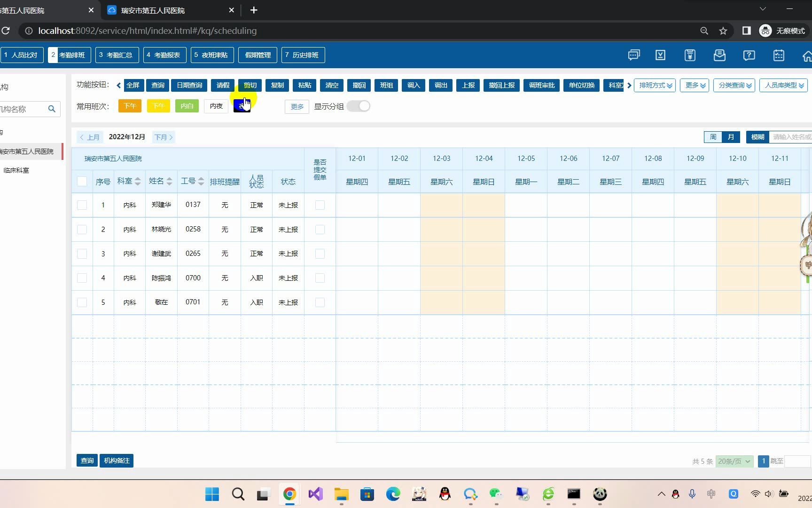Open the browser tab list chevron
Viewport: 812px width, 508px height.
(x=763, y=9)
